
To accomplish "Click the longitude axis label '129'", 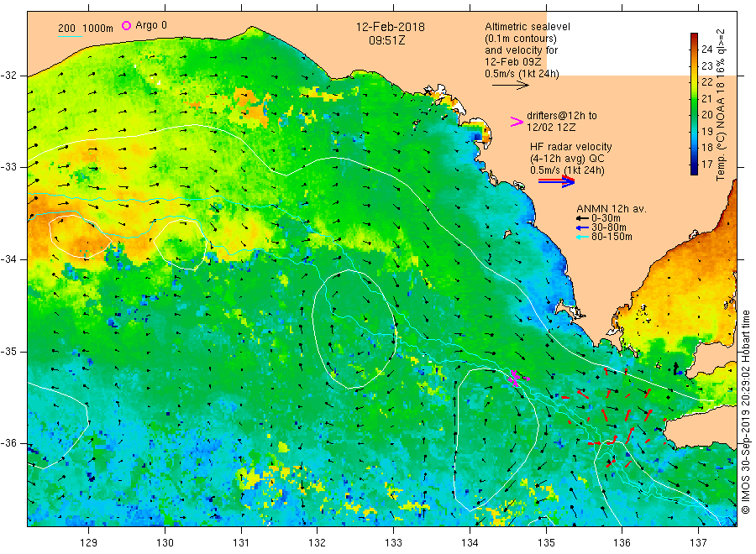I will [x=89, y=543].
